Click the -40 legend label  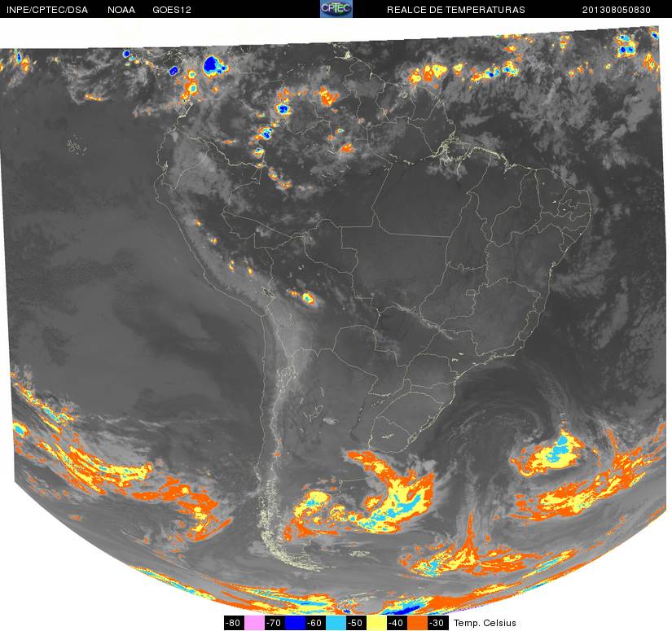tap(397, 623)
